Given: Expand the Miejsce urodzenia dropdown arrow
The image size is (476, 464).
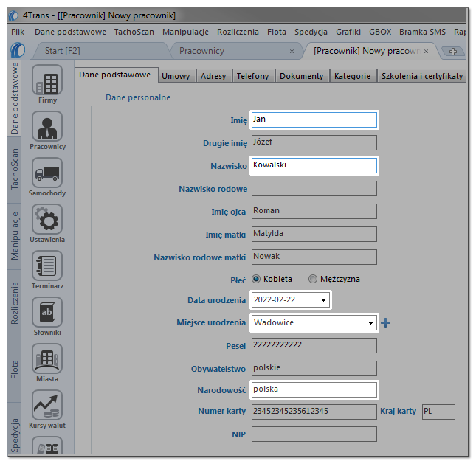Looking at the screenshot, I should tap(370, 322).
